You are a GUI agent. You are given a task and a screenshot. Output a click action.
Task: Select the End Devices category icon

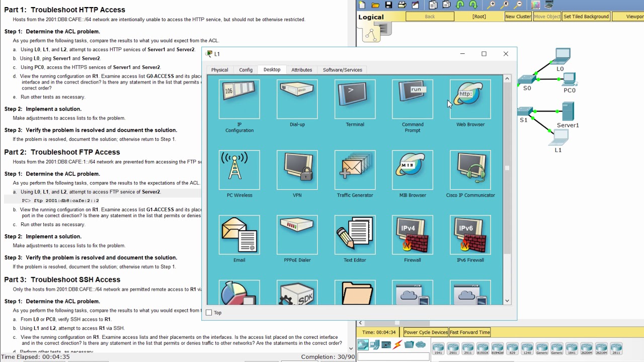click(x=375, y=345)
